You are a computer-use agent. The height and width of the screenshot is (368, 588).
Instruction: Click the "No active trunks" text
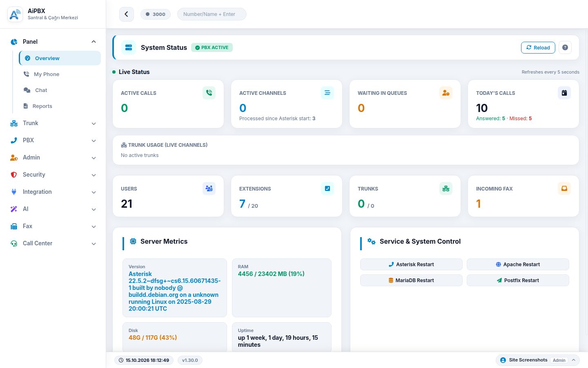(x=140, y=155)
